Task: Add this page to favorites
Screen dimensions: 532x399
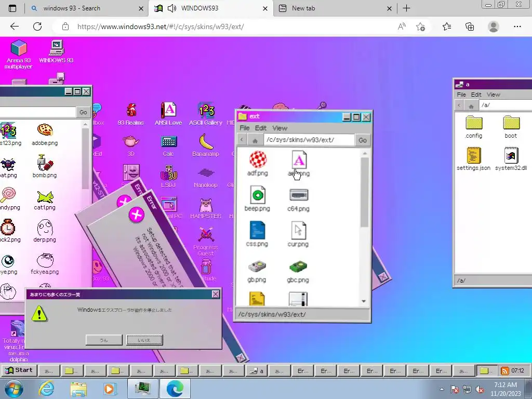Action: point(420,27)
